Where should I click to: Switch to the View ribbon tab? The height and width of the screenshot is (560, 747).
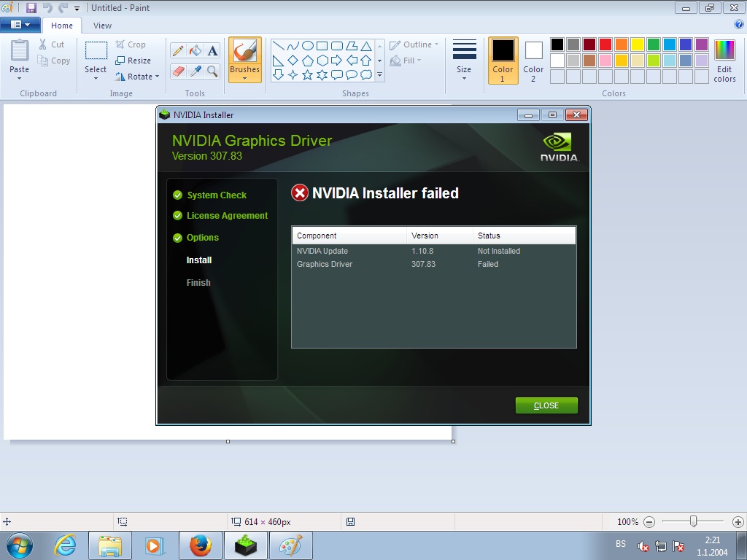102,26
